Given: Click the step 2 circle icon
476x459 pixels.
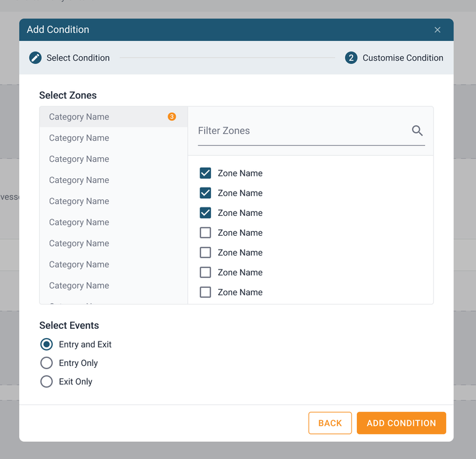Looking at the screenshot, I should pyautogui.click(x=351, y=58).
